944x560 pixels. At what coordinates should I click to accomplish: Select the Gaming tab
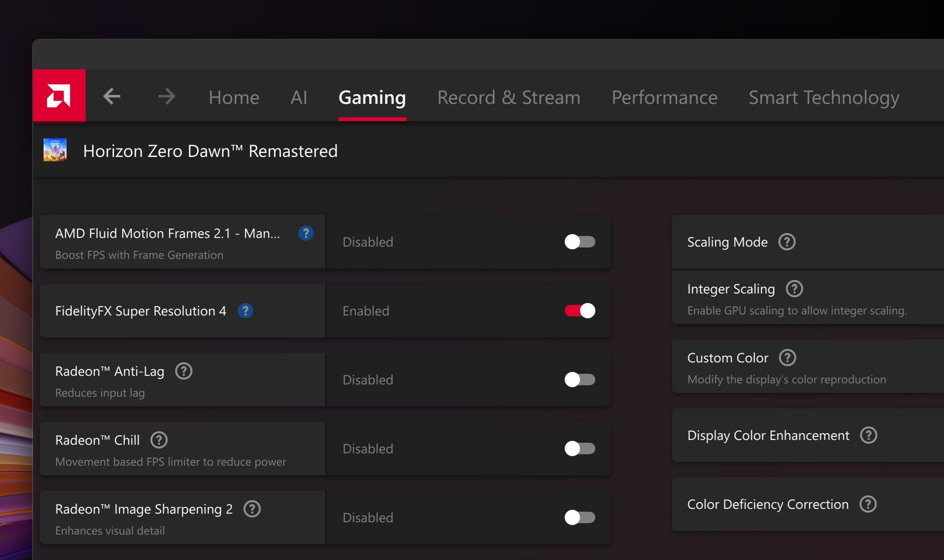[372, 97]
